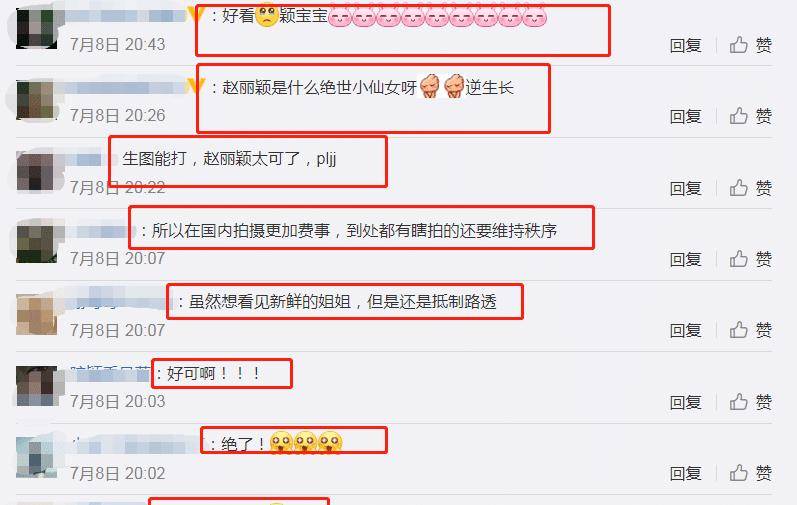
Task: Reply to the 绝了 comment
Action: click(x=685, y=474)
